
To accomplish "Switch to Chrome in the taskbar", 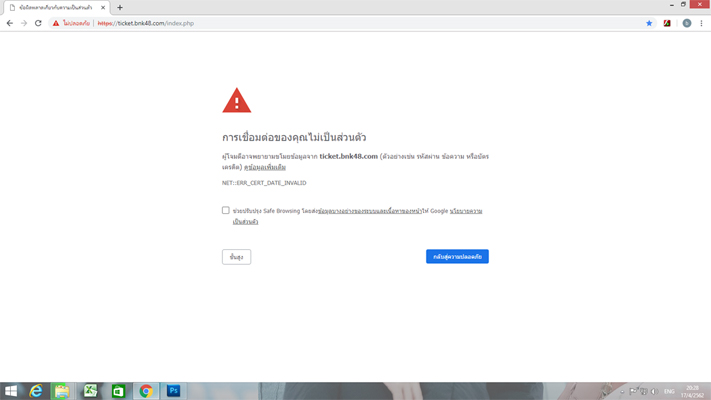I will tap(146, 391).
